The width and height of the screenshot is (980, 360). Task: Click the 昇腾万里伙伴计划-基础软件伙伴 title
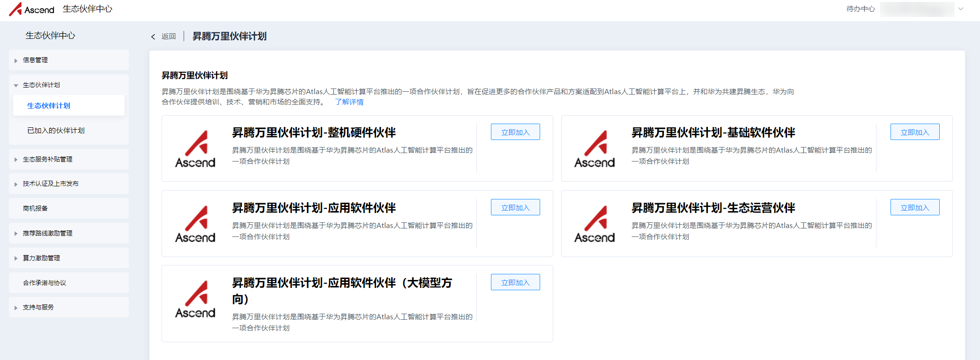click(x=713, y=132)
